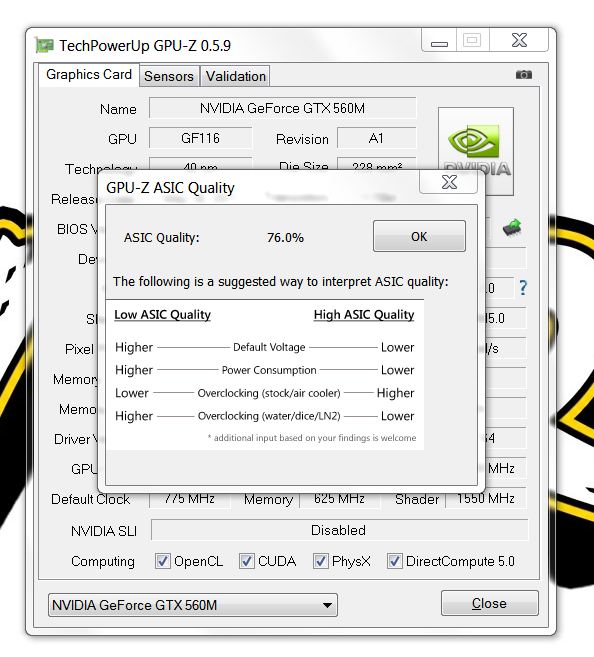Click the blue question mark help icon
The height and width of the screenshot is (657, 594).
point(523,287)
